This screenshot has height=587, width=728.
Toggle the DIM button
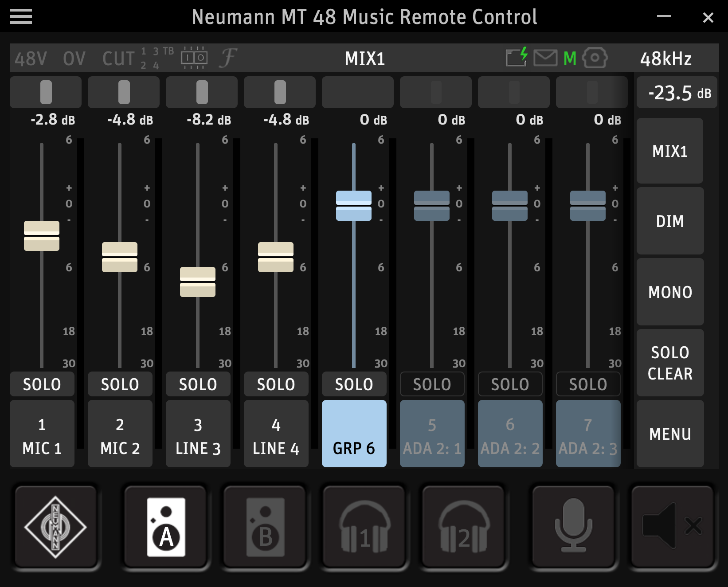[x=670, y=221]
